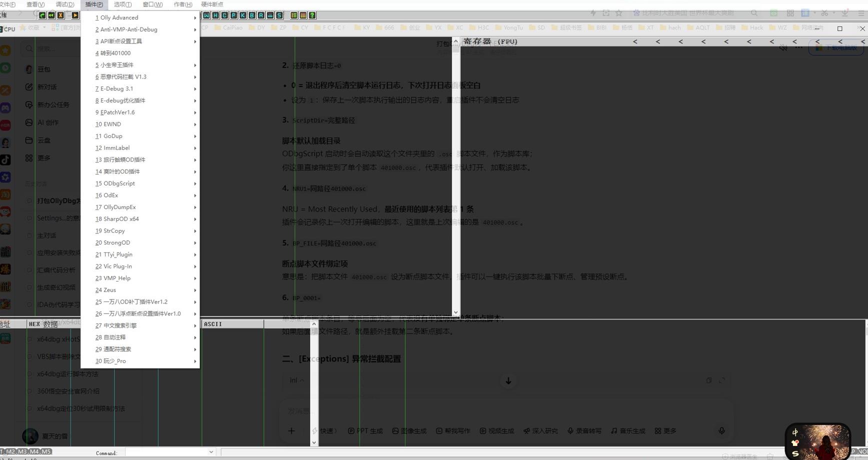The image size is (868, 460).
Task: Open the Handles (H) toolbar button
Action: (x=216, y=15)
